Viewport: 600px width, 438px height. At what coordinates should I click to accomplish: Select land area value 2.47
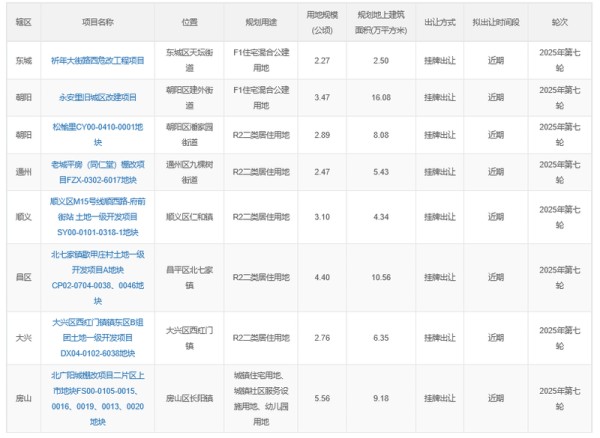pos(322,172)
